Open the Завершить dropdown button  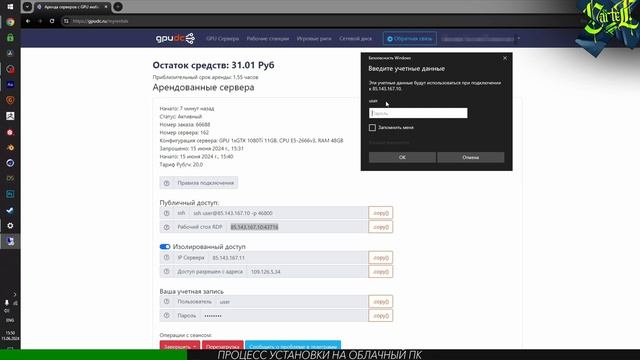click(180, 345)
